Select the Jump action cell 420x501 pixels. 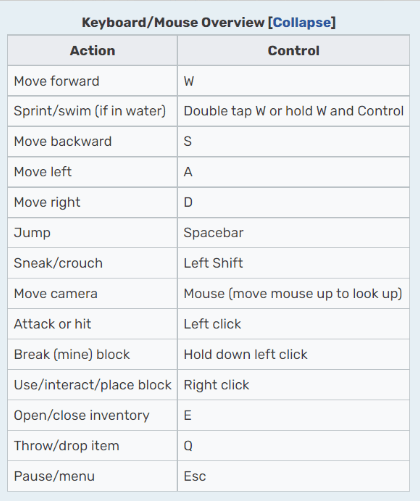point(92,233)
